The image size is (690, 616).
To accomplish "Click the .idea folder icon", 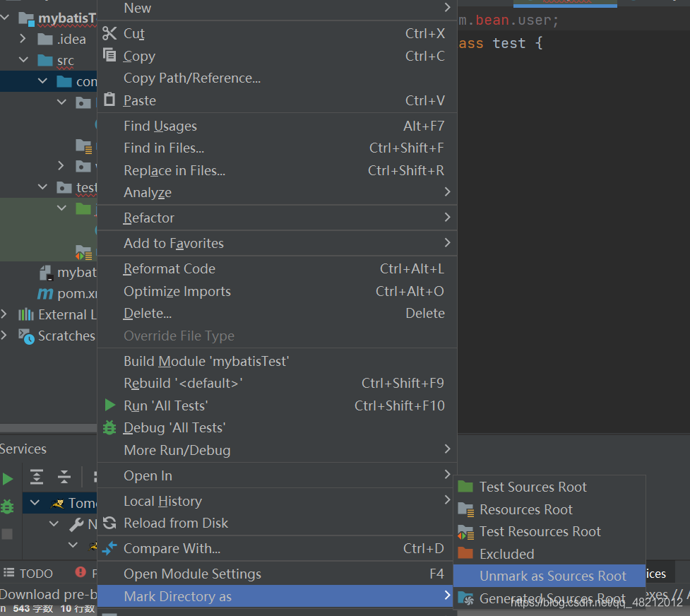I will click(x=45, y=39).
